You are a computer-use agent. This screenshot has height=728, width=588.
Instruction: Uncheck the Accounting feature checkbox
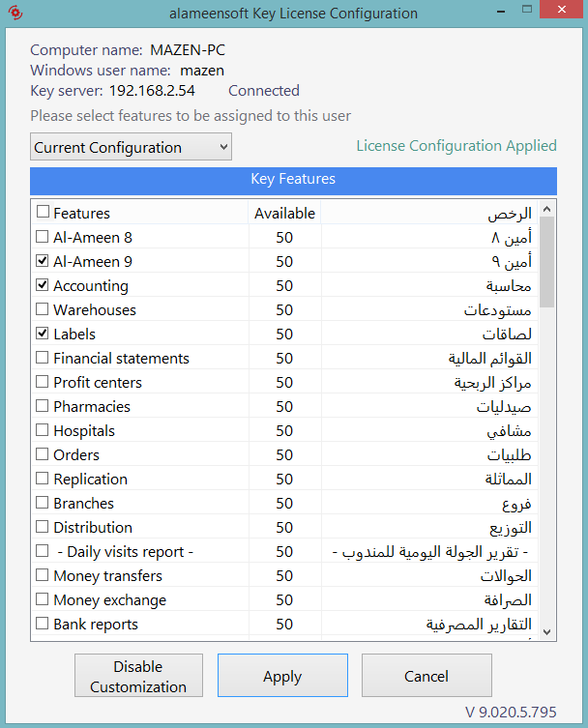click(43, 285)
